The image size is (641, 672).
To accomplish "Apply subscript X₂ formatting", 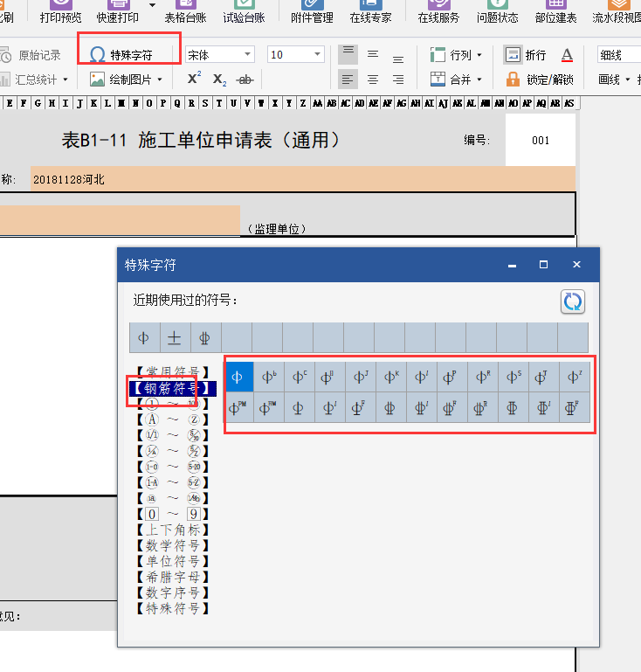I will click(x=220, y=80).
